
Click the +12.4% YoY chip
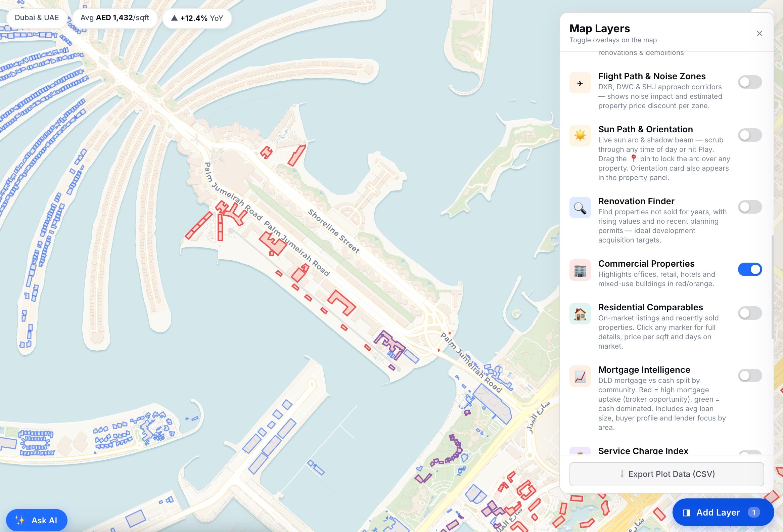197,18
